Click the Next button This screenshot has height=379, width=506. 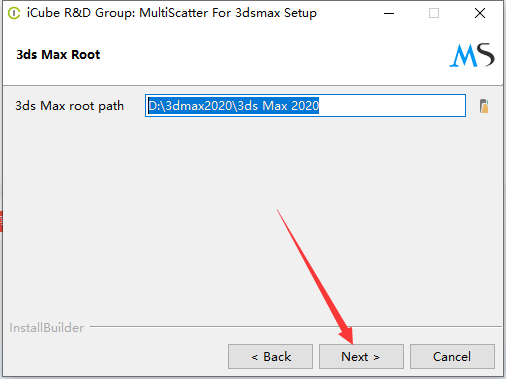pyautogui.click(x=361, y=357)
